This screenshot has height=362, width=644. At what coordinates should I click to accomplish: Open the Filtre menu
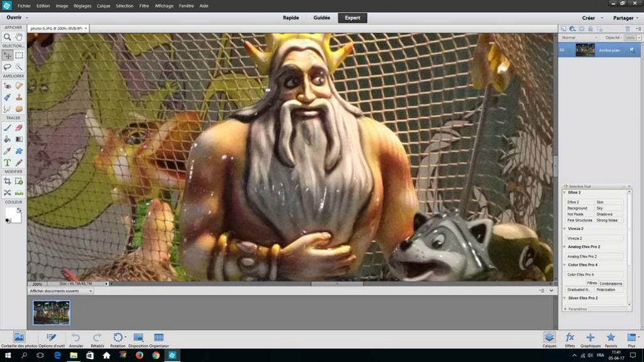[x=144, y=6]
